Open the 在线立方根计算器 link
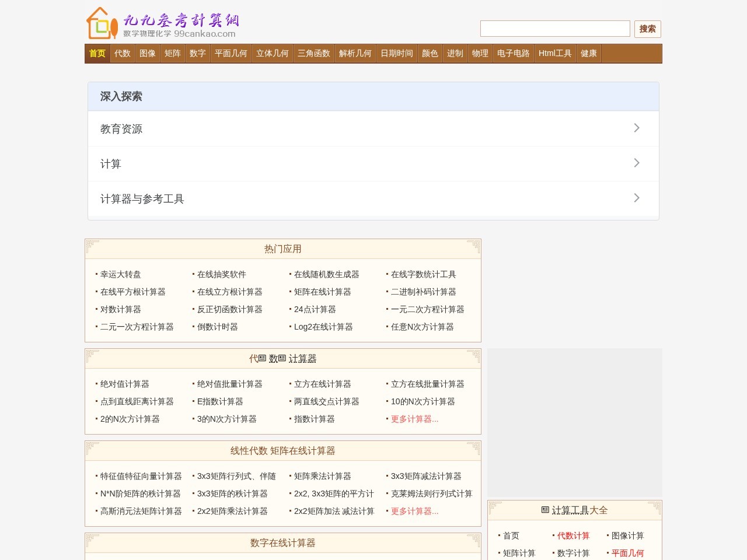The image size is (747, 560). pos(230,292)
